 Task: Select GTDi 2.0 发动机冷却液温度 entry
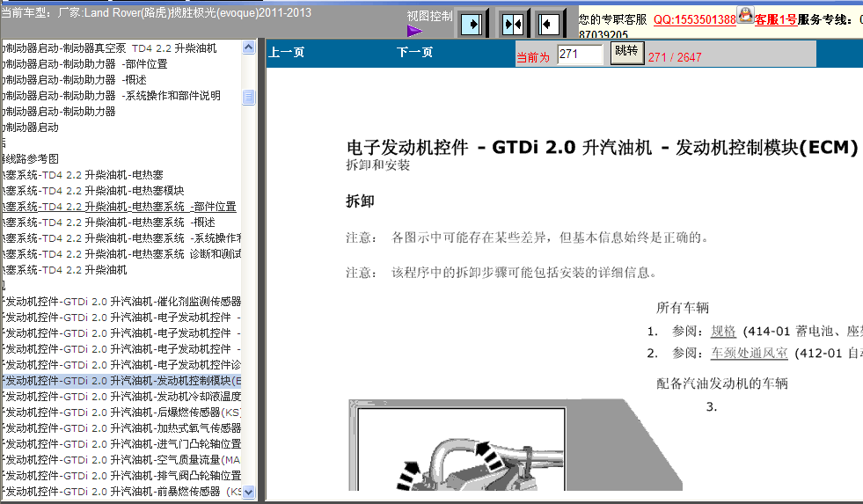pyautogui.click(x=121, y=397)
